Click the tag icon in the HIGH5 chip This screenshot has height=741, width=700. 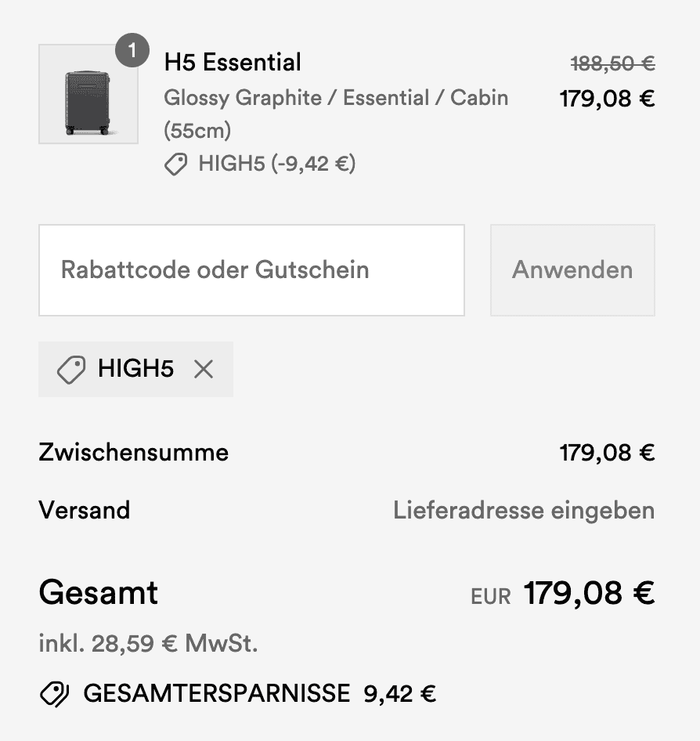71,370
